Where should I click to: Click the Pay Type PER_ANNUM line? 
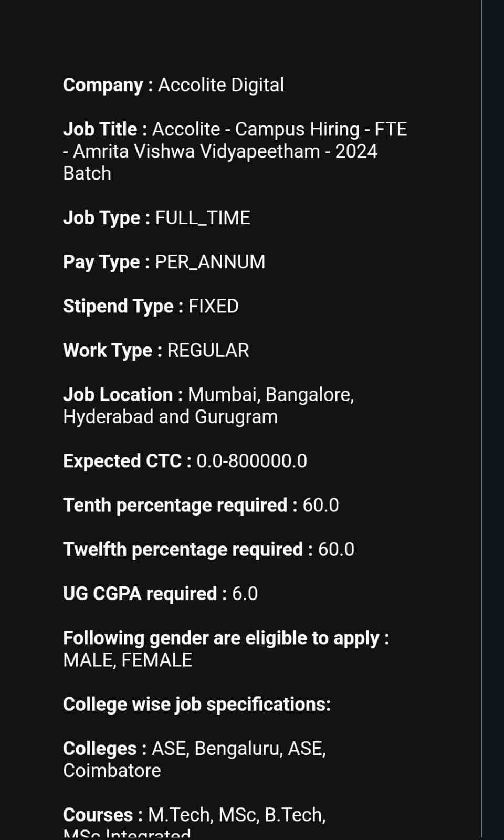point(164,262)
